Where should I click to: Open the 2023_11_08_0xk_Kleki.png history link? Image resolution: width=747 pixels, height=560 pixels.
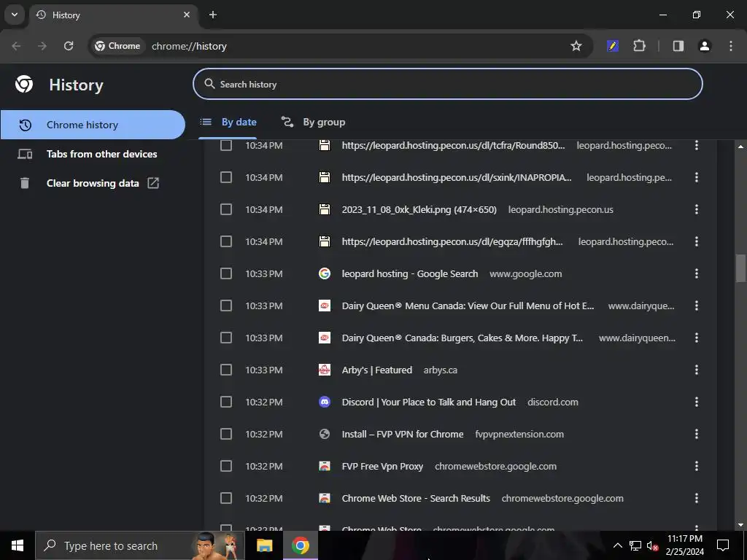(419, 209)
